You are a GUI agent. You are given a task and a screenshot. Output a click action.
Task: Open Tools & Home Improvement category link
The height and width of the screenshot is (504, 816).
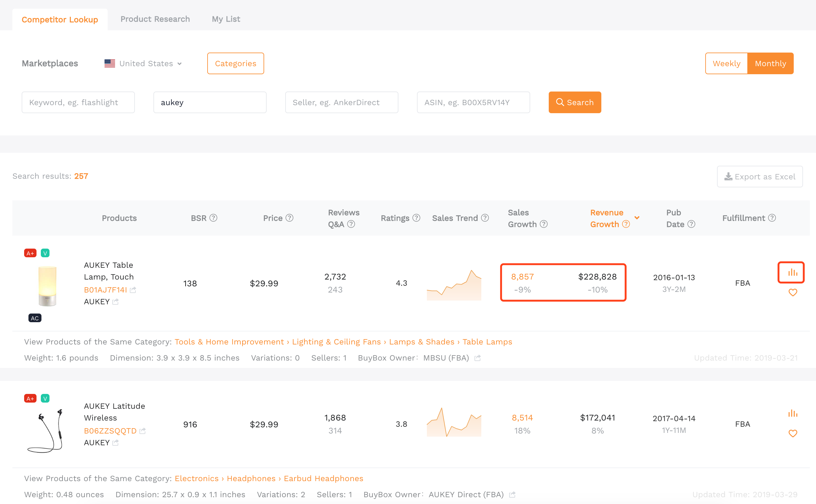click(229, 342)
